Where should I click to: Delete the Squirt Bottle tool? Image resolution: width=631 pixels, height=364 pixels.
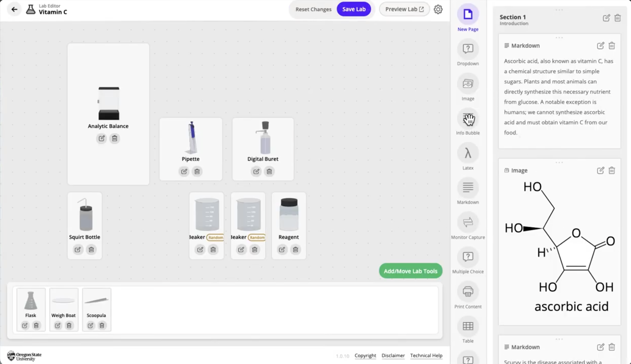pyautogui.click(x=91, y=249)
